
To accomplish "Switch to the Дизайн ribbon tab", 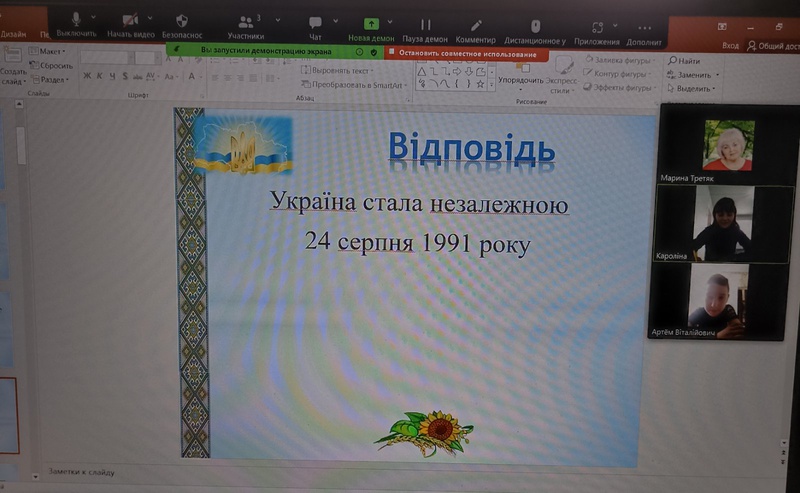I will tap(13, 34).
